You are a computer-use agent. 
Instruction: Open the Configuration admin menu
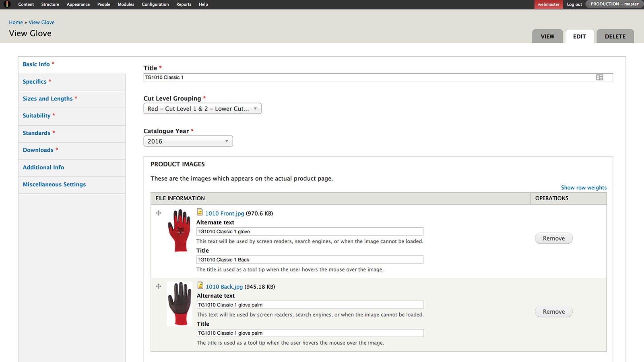(x=155, y=4)
